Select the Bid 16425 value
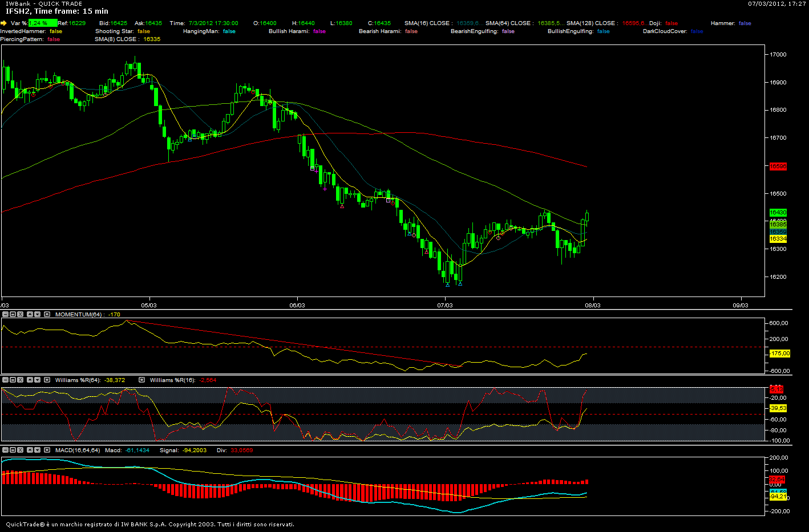 point(119,23)
